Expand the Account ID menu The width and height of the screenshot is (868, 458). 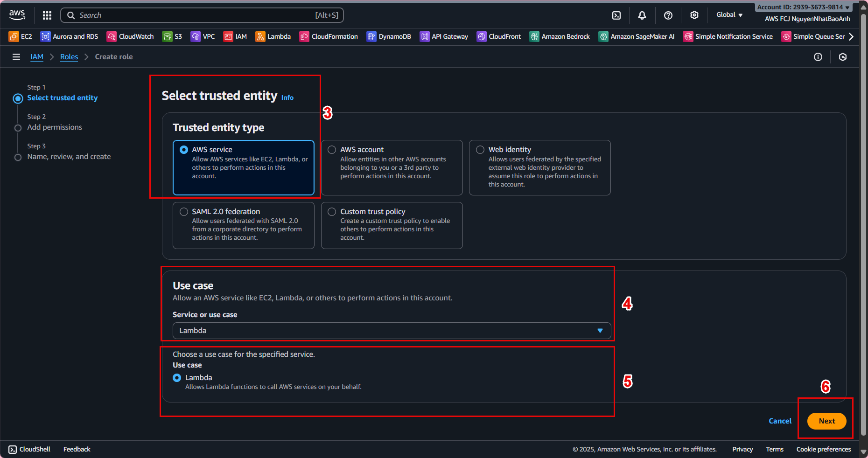tap(804, 7)
